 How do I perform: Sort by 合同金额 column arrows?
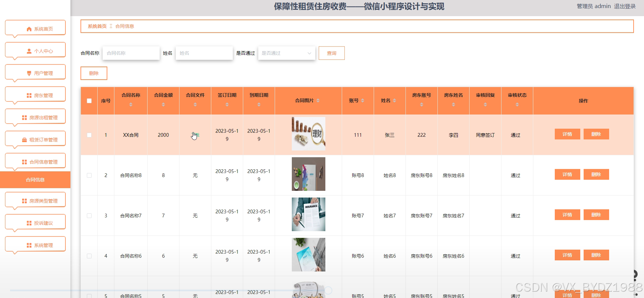click(163, 105)
